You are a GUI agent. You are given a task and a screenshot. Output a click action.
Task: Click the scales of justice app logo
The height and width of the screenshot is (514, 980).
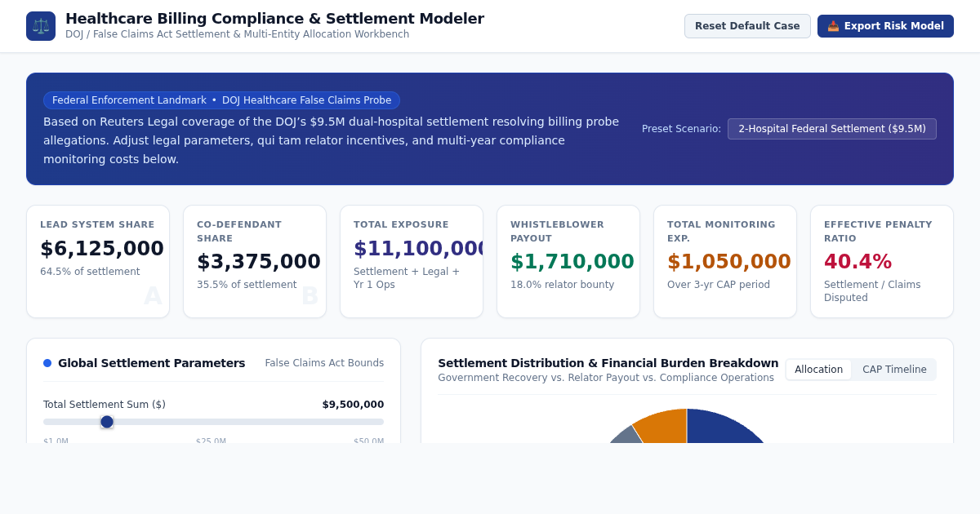(x=41, y=26)
